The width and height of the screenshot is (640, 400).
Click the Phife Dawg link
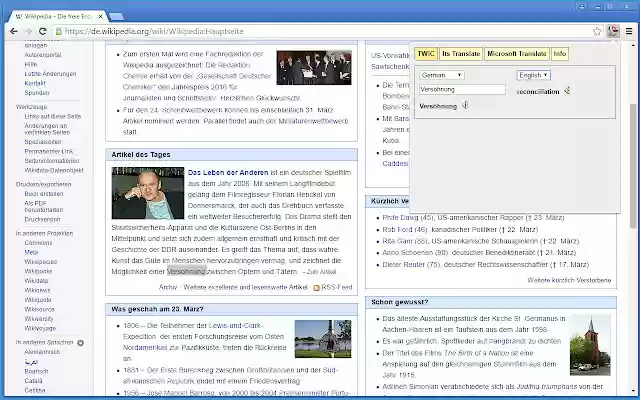click(400, 218)
